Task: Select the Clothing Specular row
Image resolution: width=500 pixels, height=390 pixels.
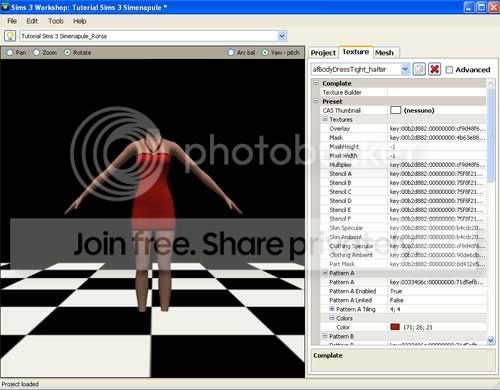Action: 404,246
